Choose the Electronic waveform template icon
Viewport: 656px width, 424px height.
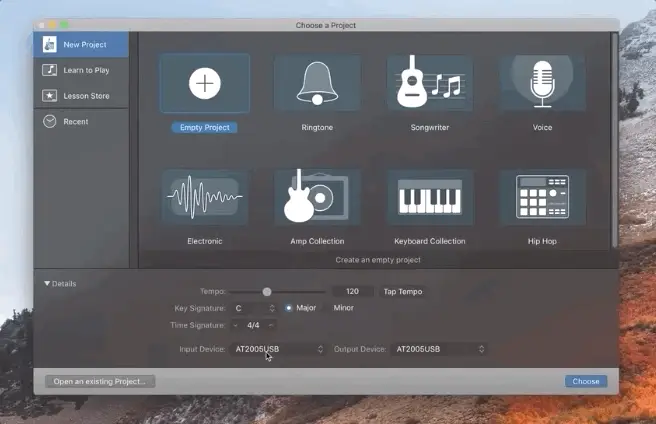[x=205, y=197]
